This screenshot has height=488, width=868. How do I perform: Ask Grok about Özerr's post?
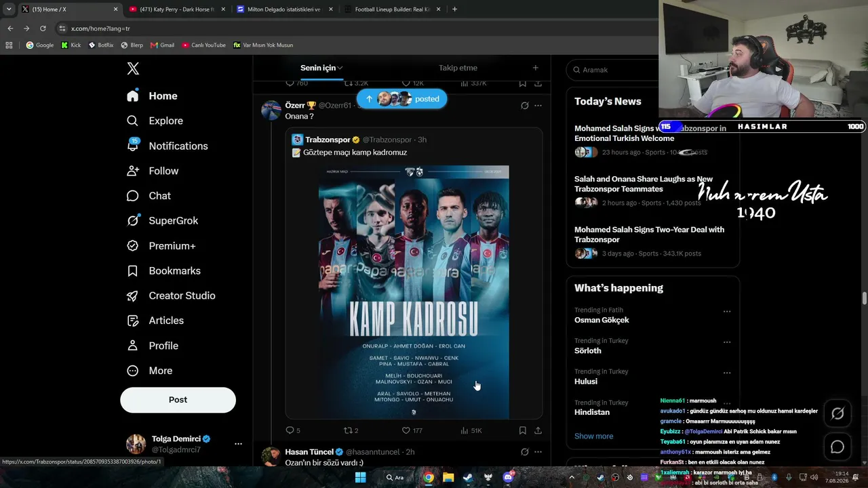click(524, 106)
